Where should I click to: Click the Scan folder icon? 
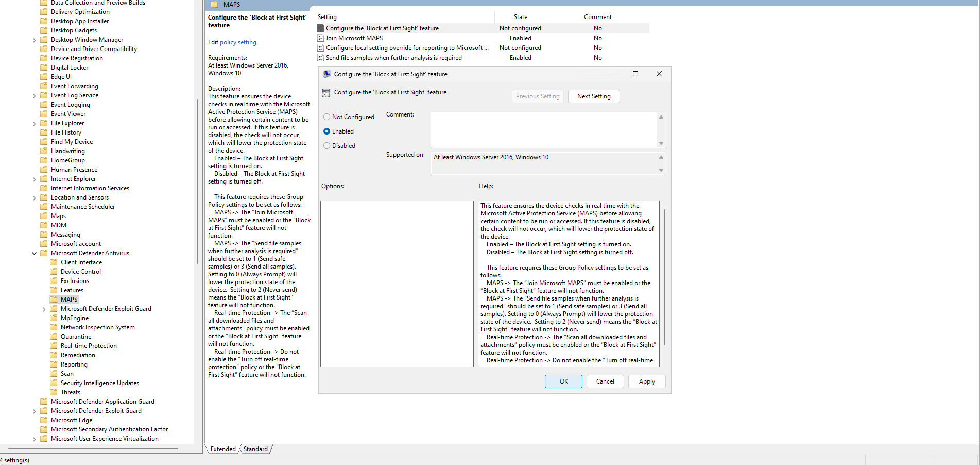click(54, 374)
